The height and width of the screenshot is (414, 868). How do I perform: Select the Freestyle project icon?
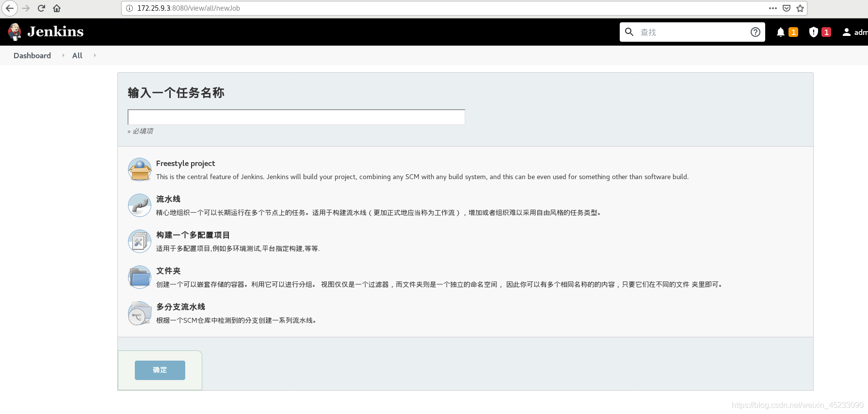click(x=140, y=170)
